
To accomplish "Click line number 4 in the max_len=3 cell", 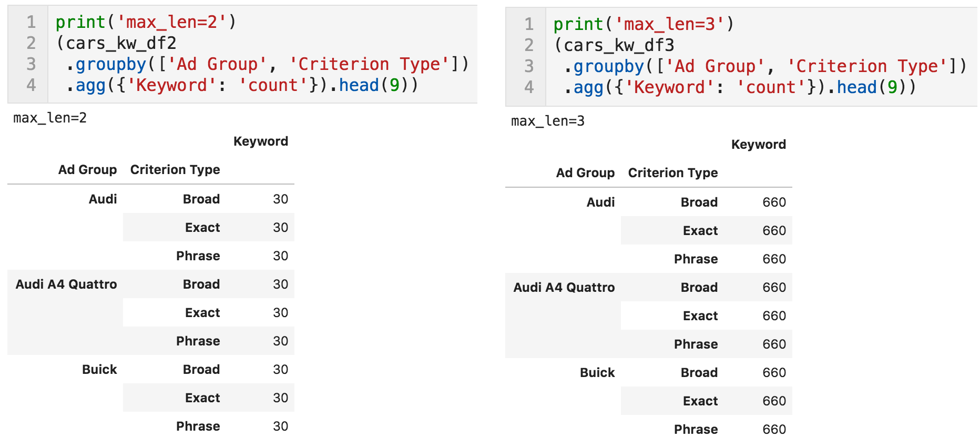I will (x=529, y=87).
